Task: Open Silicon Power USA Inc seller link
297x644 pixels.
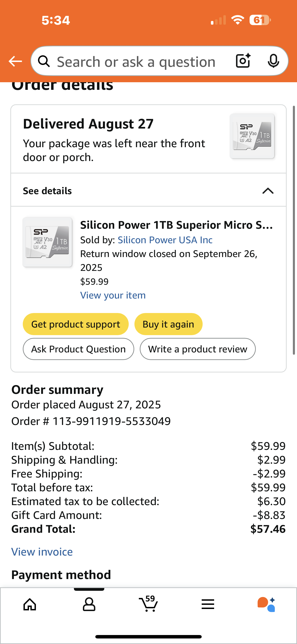Action: pyautogui.click(x=165, y=240)
